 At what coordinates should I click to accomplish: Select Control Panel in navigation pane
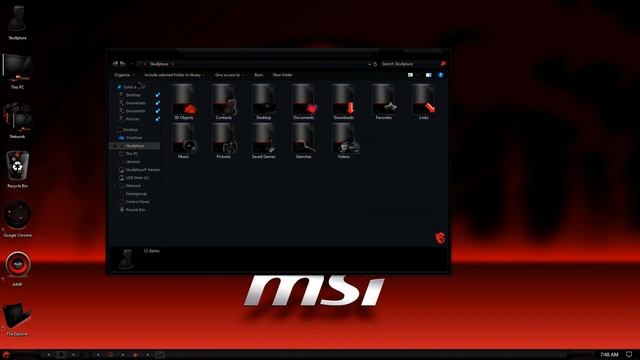(x=135, y=202)
